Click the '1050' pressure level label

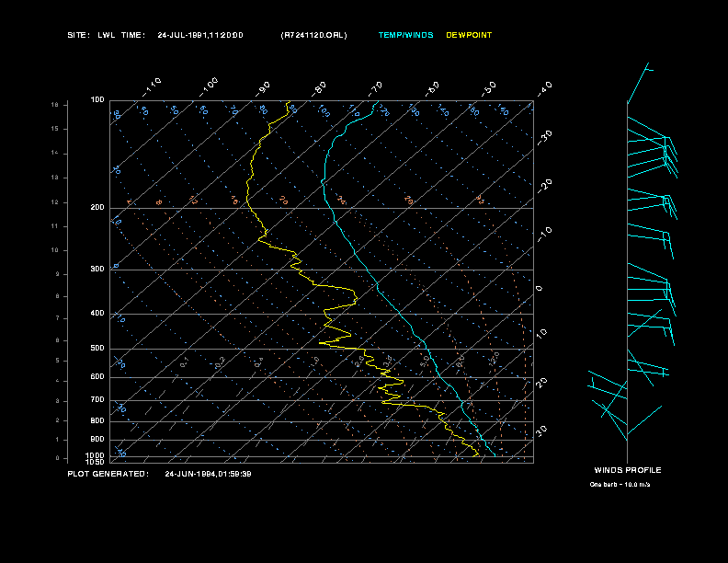pyautogui.click(x=96, y=462)
